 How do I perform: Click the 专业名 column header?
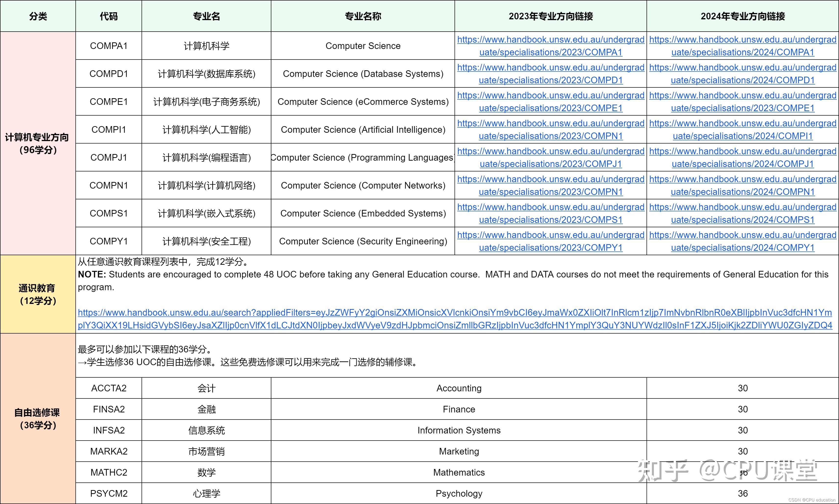[206, 16]
